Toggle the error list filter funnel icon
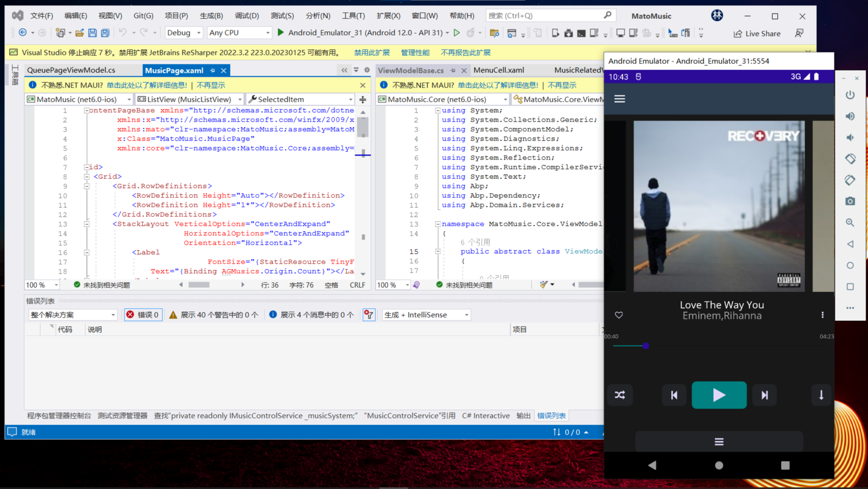 tap(369, 315)
